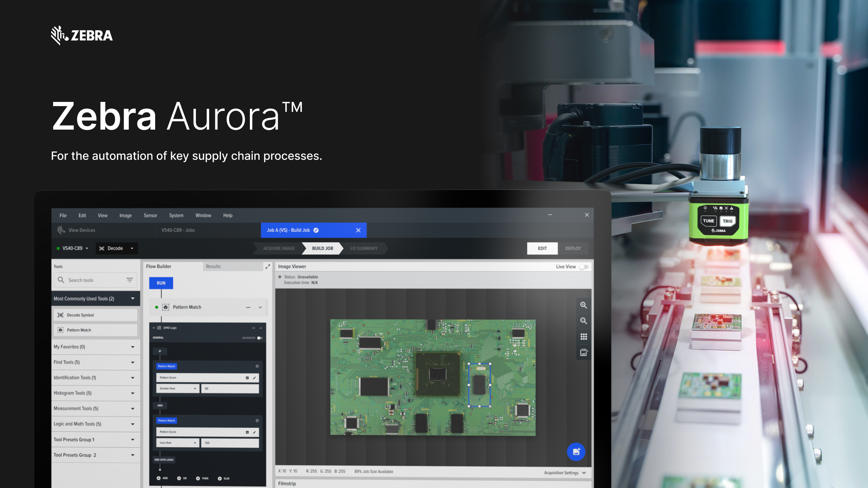Edit the first Pattern Score with pencil icon
This screenshot has height=488, width=868.
coord(254,377)
